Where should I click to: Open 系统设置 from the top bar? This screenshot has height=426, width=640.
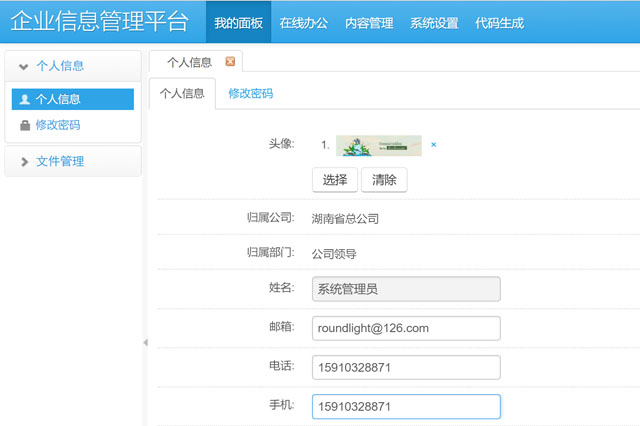tap(434, 22)
